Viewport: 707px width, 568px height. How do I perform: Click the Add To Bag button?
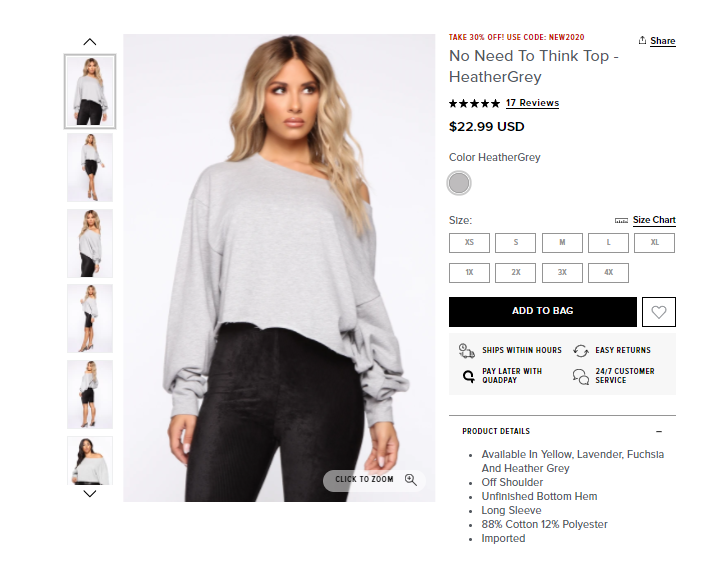(542, 311)
